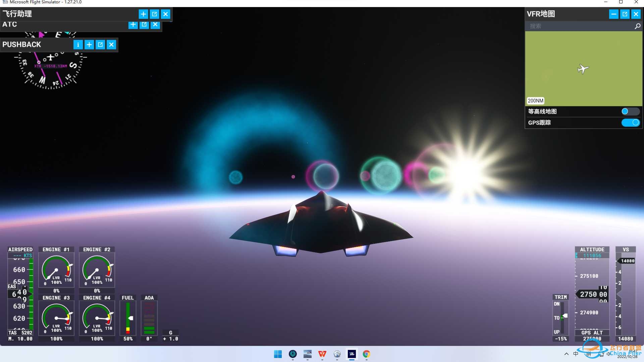The height and width of the screenshot is (362, 644).
Task: Expand the ATC panel
Action: click(133, 25)
